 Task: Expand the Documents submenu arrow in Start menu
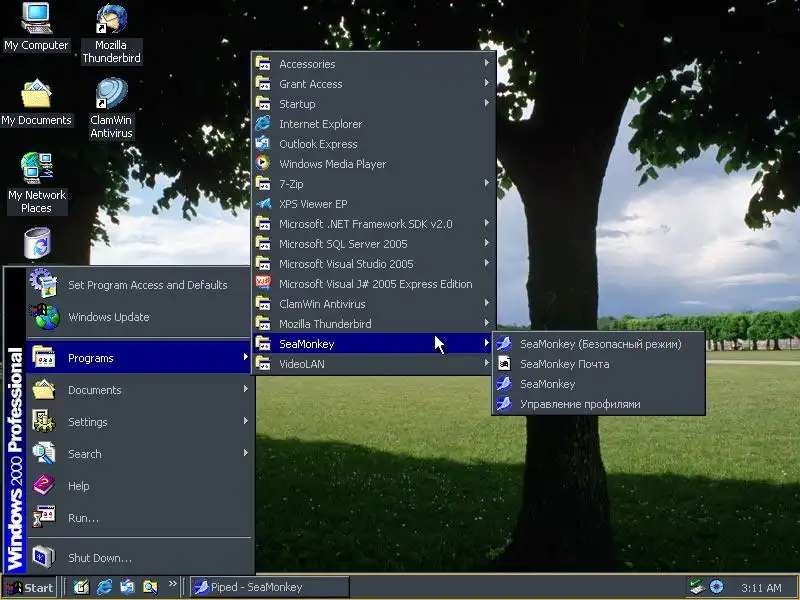[245, 389]
